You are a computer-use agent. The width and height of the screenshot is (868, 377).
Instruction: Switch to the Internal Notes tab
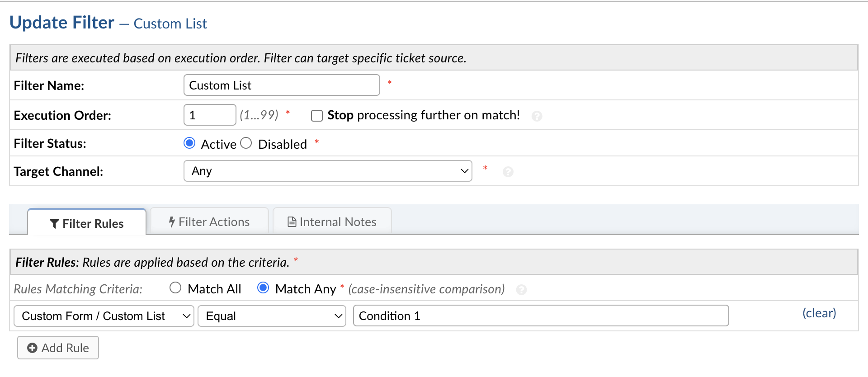pos(332,222)
